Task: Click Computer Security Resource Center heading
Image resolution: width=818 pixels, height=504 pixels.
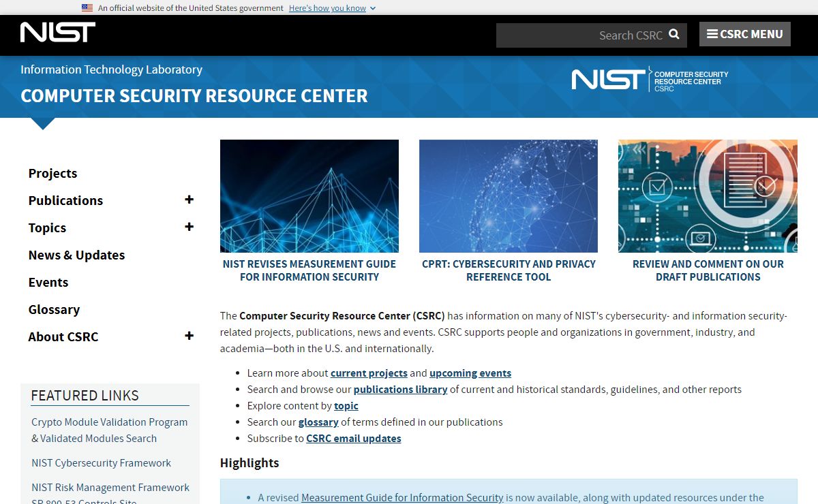Action: pyautogui.click(x=194, y=96)
